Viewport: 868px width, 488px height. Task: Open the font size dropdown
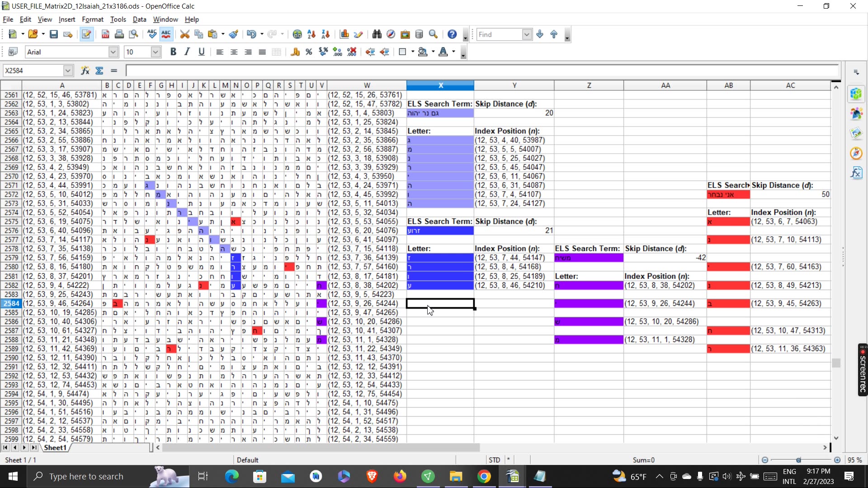pos(156,52)
